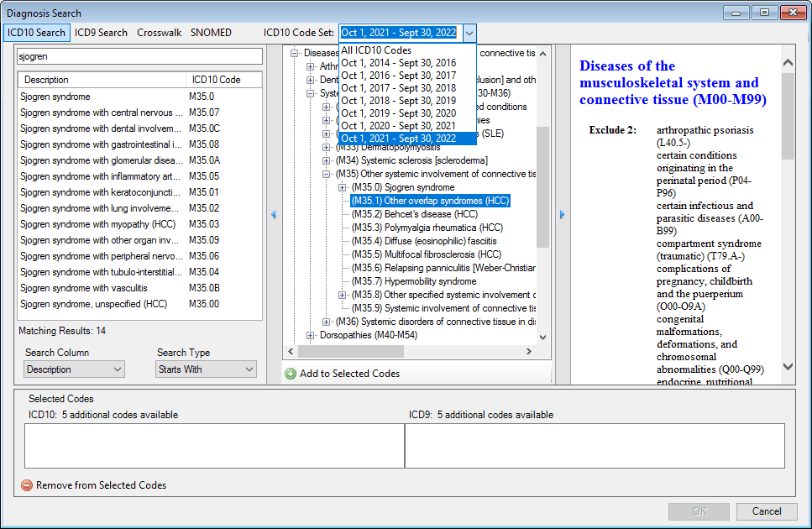Choose Oct 1, 2019 - Sept 30, 2020 code set
Image resolution: width=812 pixels, height=529 pixels.
tap(398, 113)
